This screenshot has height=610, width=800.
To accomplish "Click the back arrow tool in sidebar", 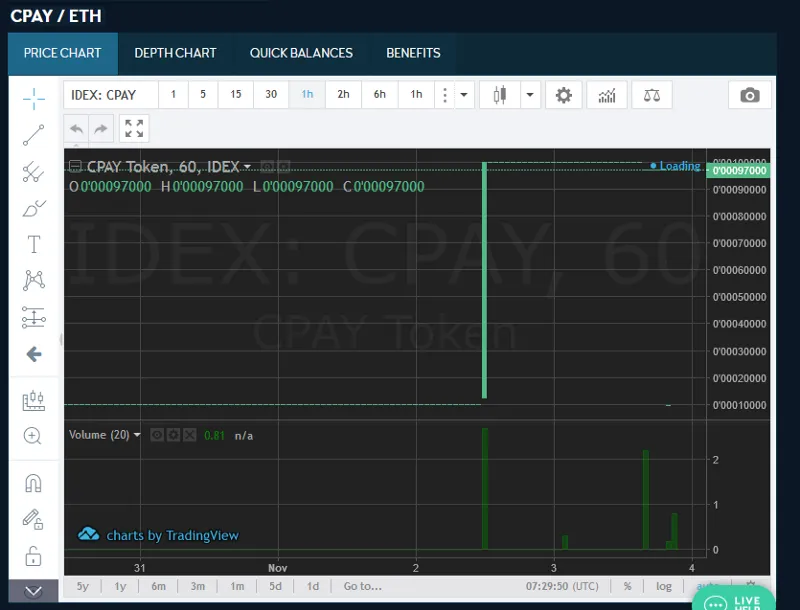I will (x=34, y=354).
